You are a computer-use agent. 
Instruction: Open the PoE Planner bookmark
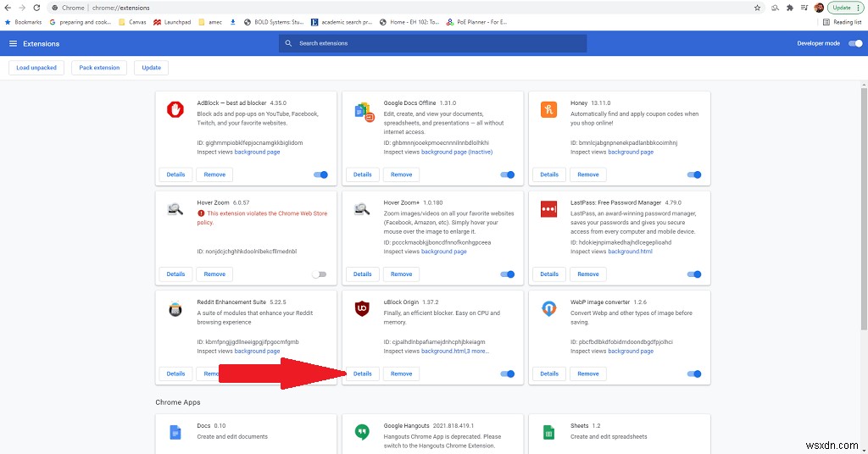coord(476,22)
